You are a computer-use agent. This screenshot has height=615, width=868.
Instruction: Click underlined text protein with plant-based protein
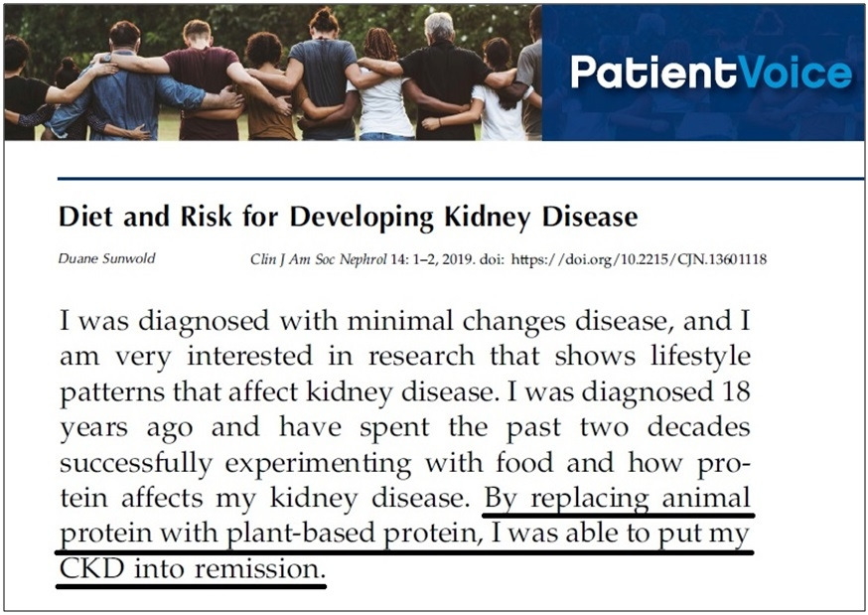(x=268, y=534)
